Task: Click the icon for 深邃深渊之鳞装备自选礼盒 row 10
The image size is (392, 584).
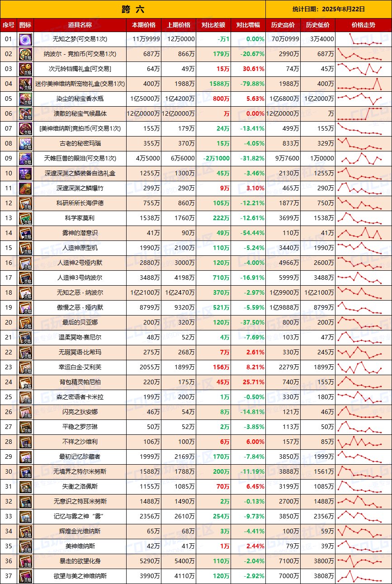Action: point(25,174)
